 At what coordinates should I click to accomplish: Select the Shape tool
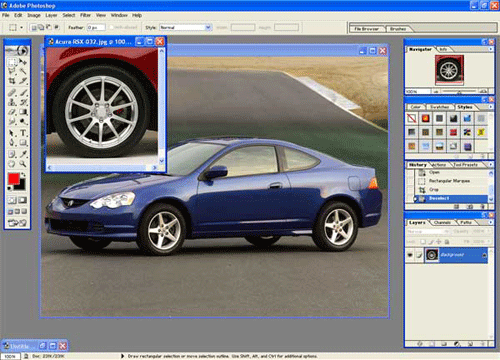pos(23,143)
